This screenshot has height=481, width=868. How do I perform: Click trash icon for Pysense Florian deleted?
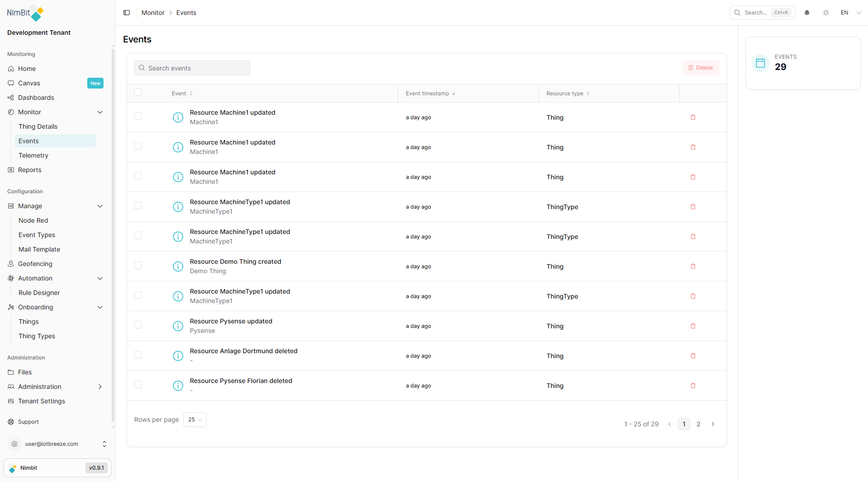[693, 386]
